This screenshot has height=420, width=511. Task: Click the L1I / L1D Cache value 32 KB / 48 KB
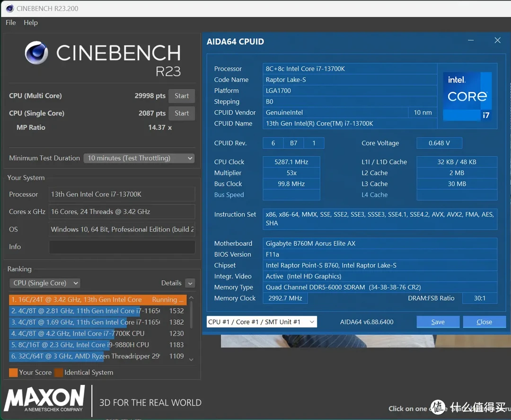pos(457,162)
